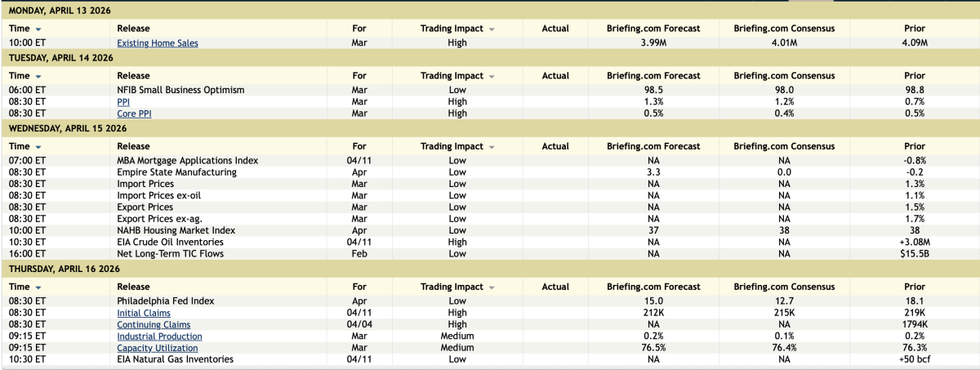Follow the Continuing Claims link
The width and height of the screenshot is (980, 370).
pos(154,325)
